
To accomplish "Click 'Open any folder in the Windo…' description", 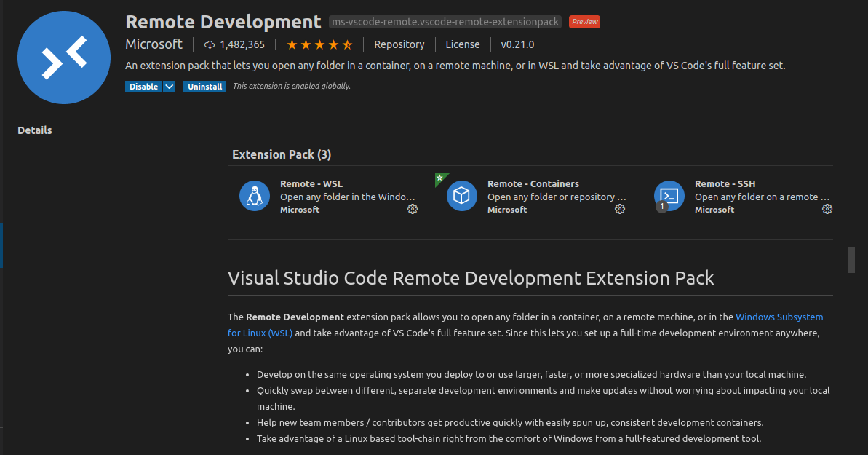I will point(347,197).
